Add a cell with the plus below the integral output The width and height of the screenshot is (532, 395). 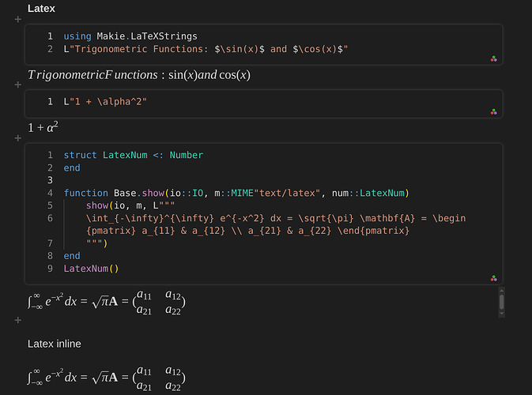pos(18,320)
